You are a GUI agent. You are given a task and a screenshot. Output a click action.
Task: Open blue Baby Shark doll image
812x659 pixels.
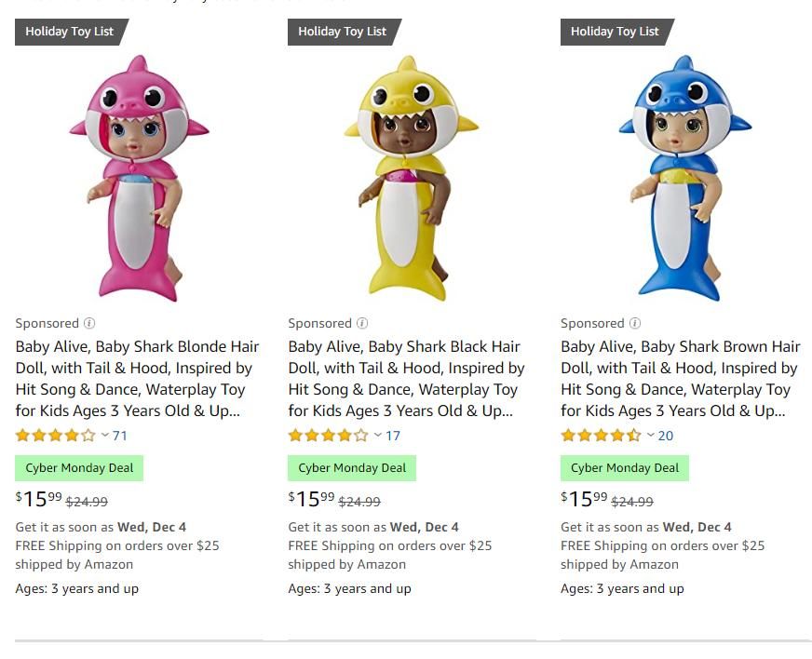coord(684,179)
